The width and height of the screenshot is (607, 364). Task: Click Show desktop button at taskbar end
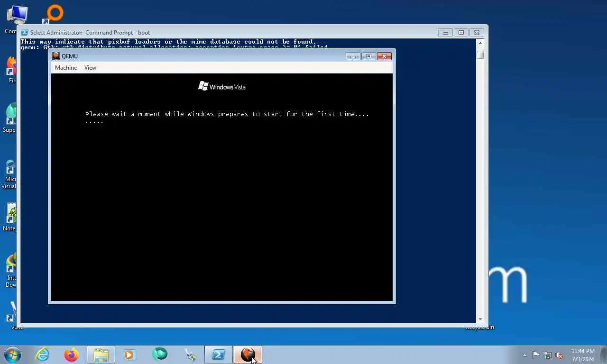click(603, 355)
